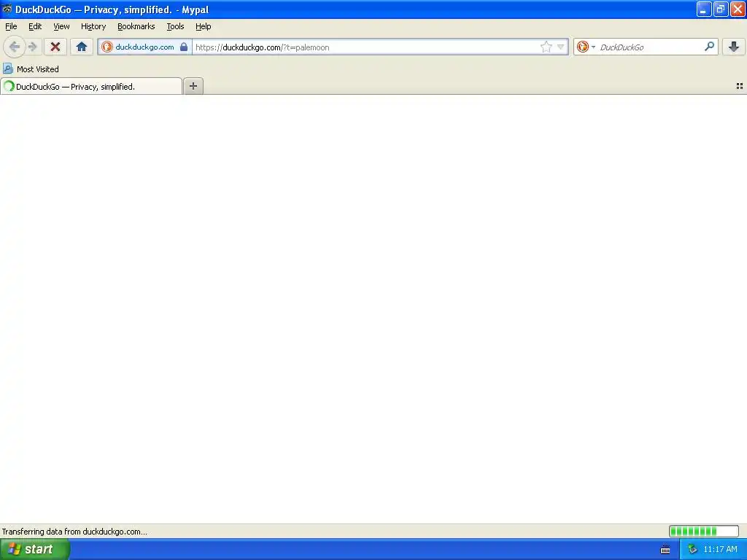Image resolution: width=747 pixels, height=560 pixels.
Task: Open the Home page button
Action: pos(82,47)
